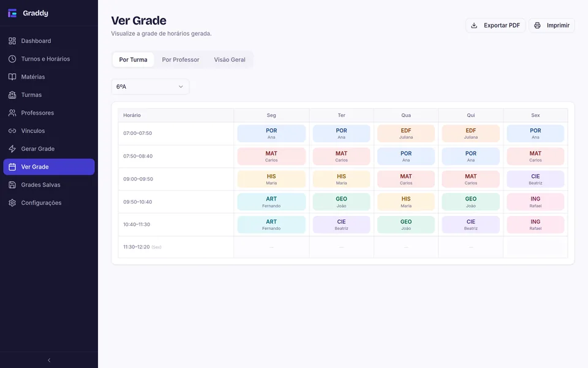Open the 6ºA class dropdown
The image size is (588, 368).
(x=150, y=86)
